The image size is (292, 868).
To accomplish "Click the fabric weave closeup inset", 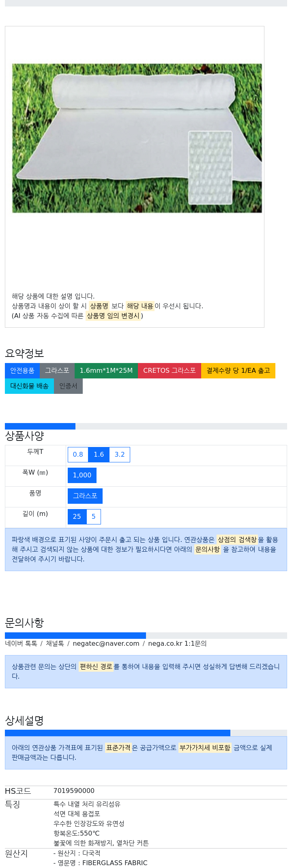I will point(210,168).
